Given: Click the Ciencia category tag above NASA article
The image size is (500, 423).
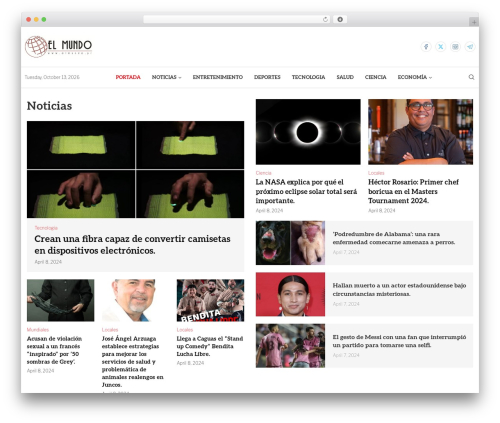Looking at the screenshot, I should click(x=264, y=173).
